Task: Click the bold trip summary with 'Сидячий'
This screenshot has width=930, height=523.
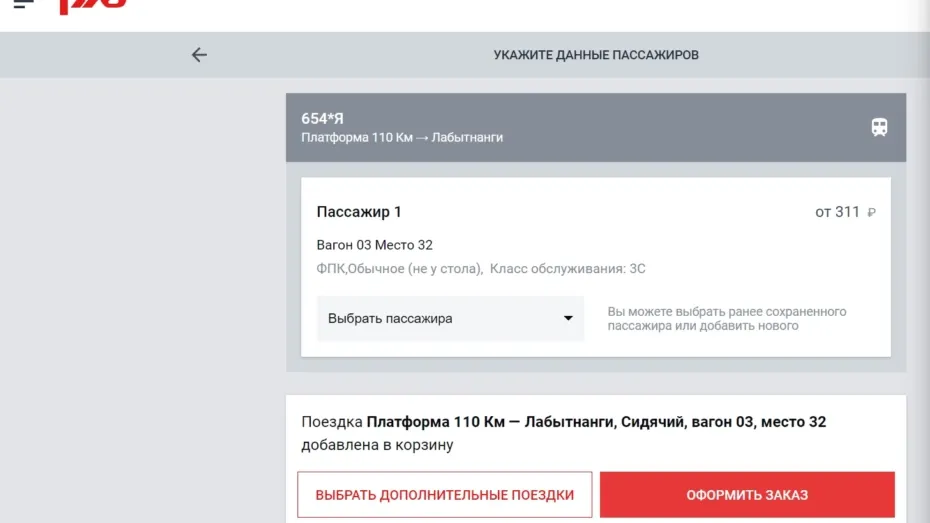Action: coord(596,422)
